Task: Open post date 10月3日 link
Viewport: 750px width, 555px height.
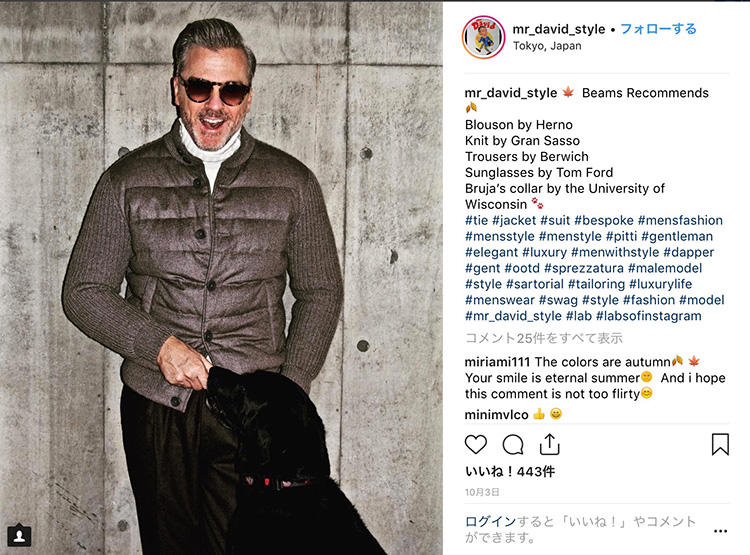Action: [482, 492]
